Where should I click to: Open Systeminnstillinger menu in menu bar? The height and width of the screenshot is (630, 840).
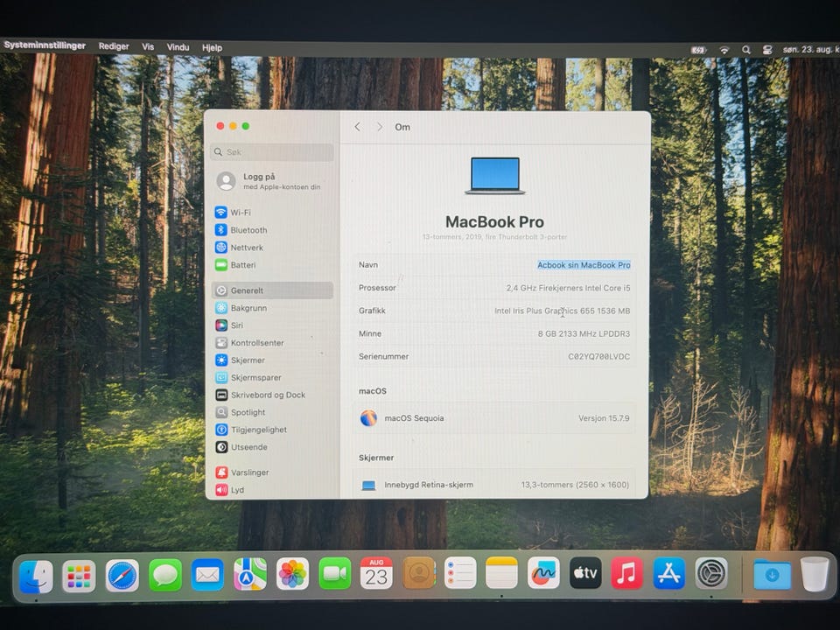pyautogui.click(x=45, y=45)
